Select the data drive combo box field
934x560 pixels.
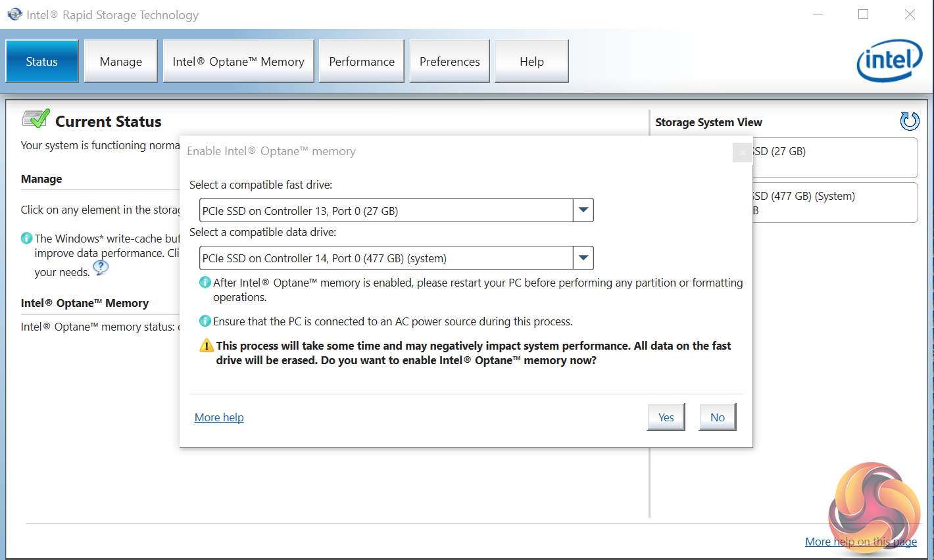pos(397,258)
